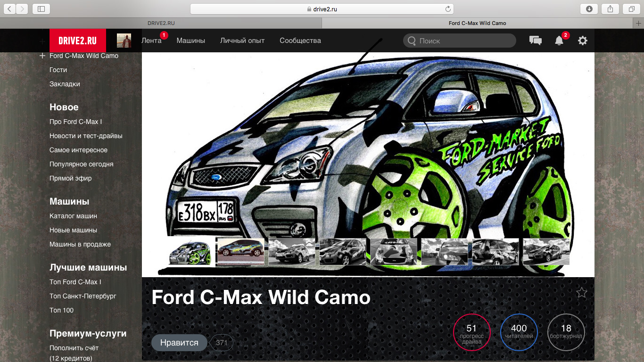The height and width of the screenshot is (362, 644).
Task: Open the 400 читателей circle
Action: pyautogui.click(x=519, y=333)
